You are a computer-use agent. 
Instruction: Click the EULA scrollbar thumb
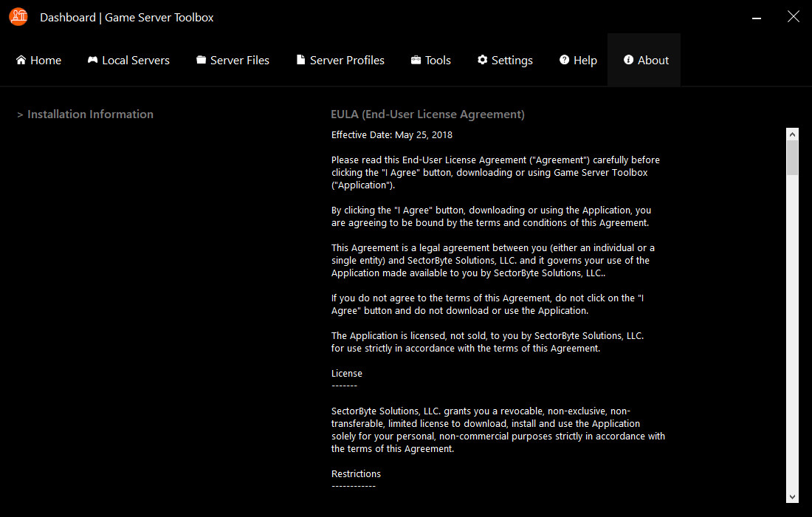[792, 157]
